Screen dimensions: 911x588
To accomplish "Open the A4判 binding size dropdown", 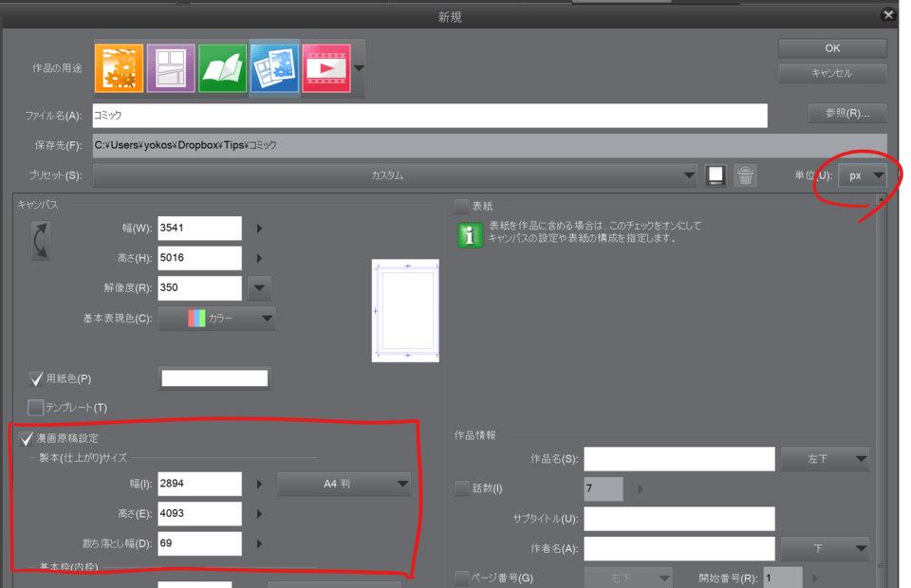I will tap(344, 484).
